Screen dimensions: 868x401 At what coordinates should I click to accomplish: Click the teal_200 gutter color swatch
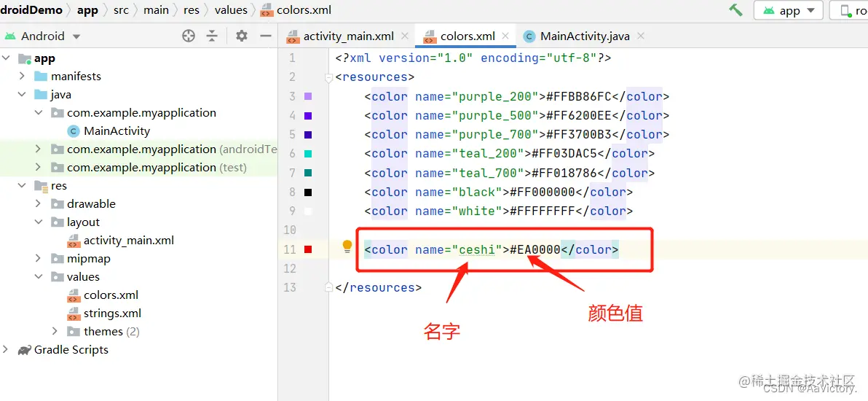click(308, 154)
